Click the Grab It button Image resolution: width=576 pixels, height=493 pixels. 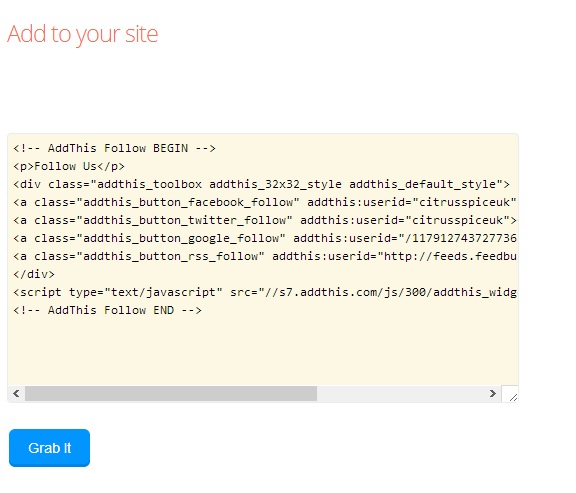[49, 448]
